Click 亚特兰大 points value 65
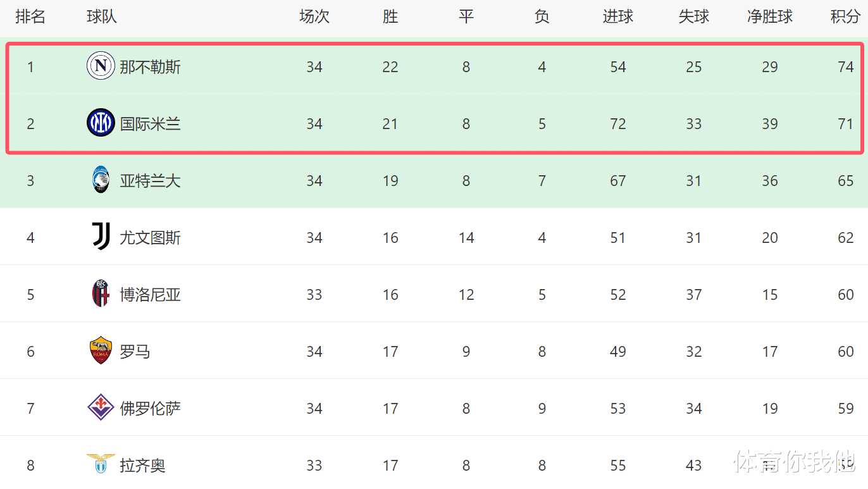868x489 pixels. 846,181
